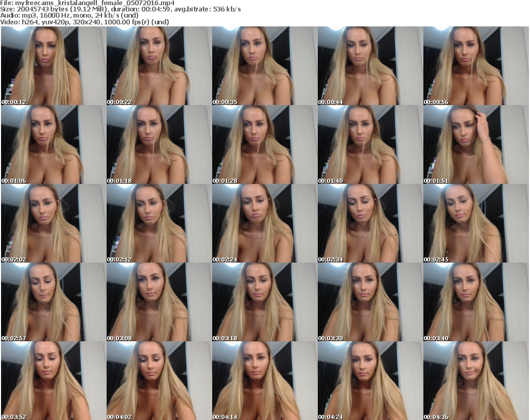Select the thumbnail timestamped 00:03:30
The width and height of the screenshot is (530, 420).
pos(370,302)
